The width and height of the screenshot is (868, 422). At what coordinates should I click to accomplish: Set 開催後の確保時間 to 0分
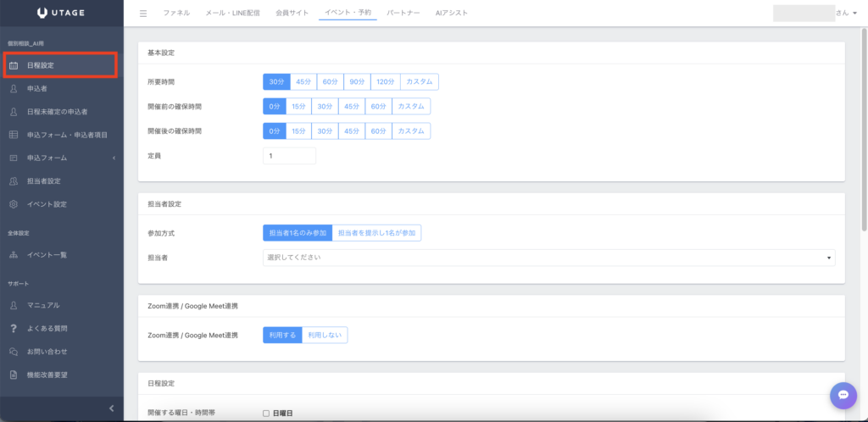pos(275,131)
